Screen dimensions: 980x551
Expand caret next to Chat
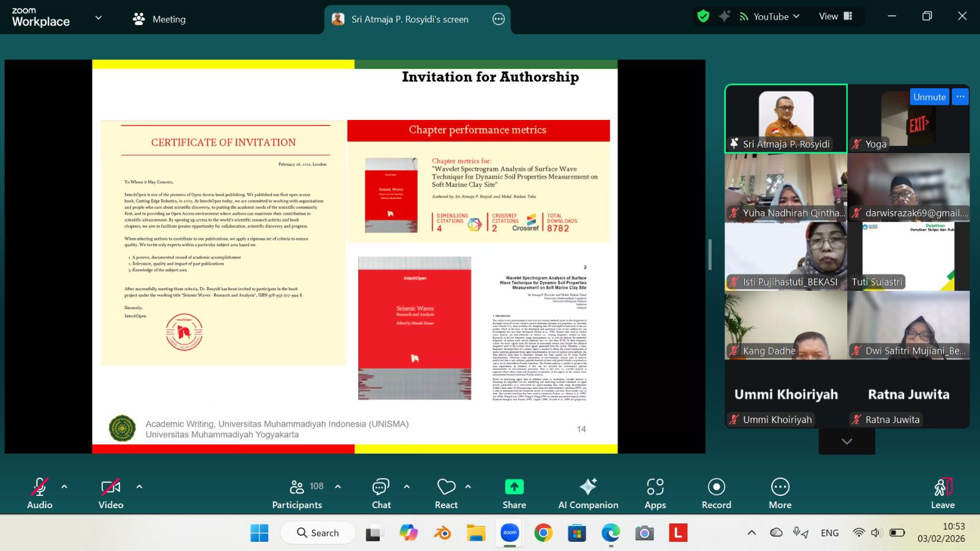tap(407, 487)
